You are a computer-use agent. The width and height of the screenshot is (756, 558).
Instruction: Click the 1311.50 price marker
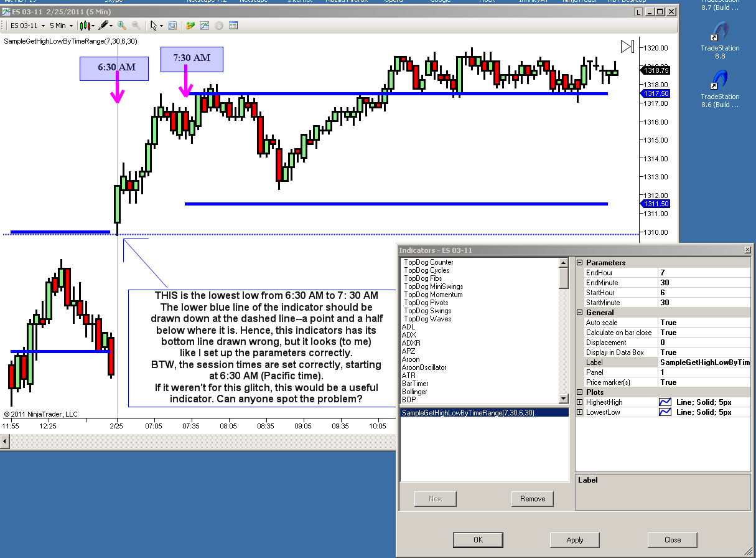(x=655, y=204)
